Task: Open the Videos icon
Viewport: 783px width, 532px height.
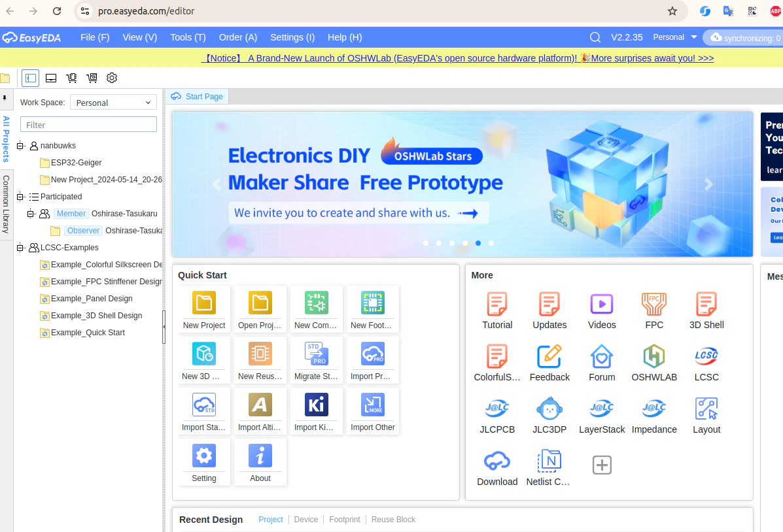Action: [x=602, y=310]
